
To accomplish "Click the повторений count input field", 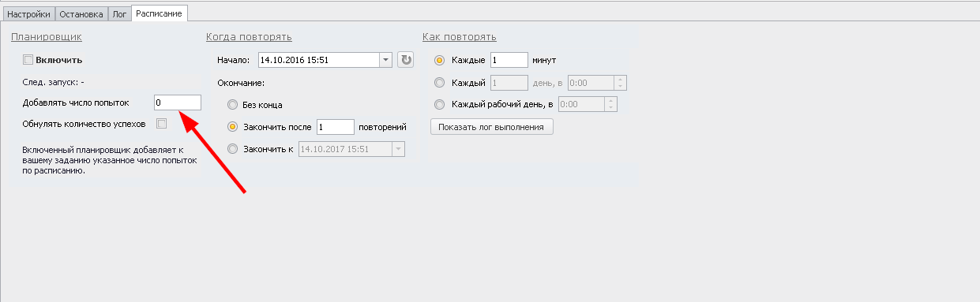I will point(336,126).
